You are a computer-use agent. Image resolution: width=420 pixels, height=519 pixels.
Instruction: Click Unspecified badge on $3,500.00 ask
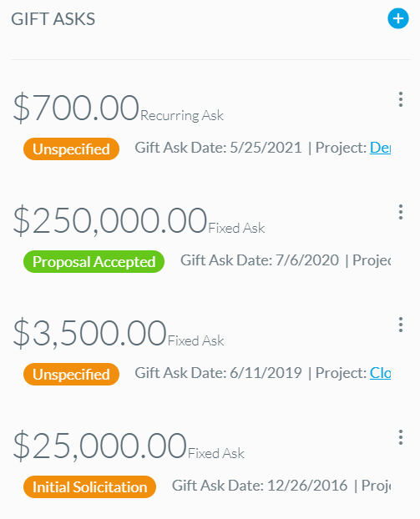click(71, 375)
